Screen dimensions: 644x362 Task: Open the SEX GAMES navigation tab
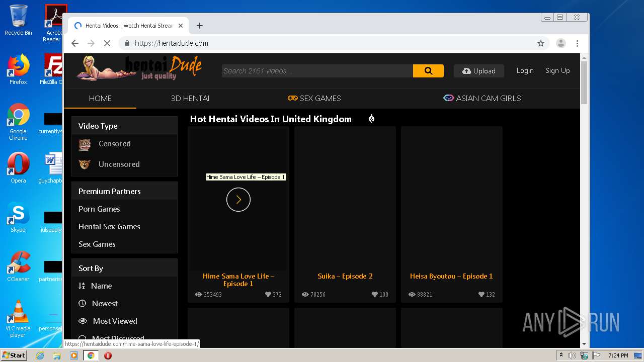click(314, 99)
